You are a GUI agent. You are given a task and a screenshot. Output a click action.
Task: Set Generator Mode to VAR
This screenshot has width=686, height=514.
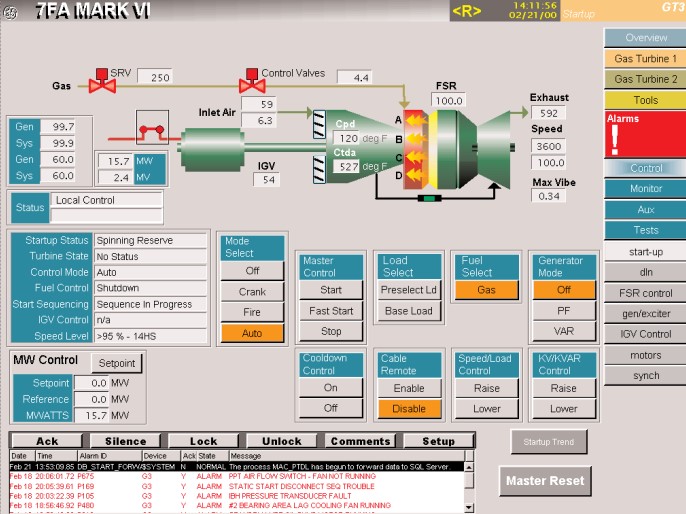[x=564, y=331]
